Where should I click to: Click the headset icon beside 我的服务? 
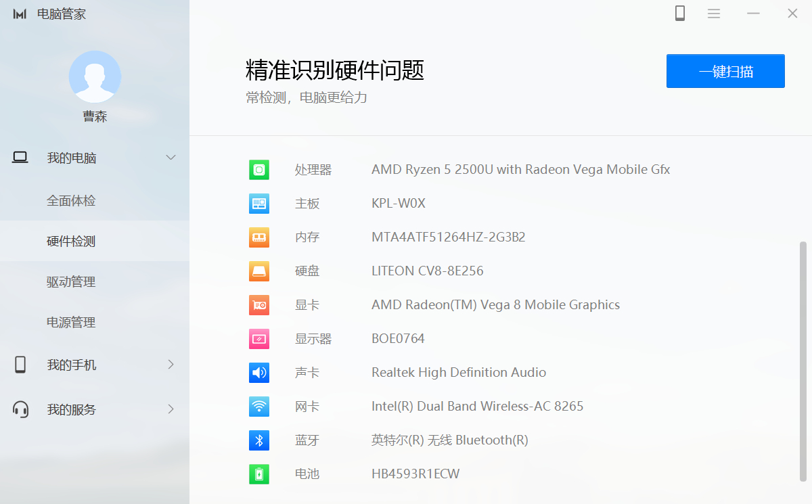(21, 409)
